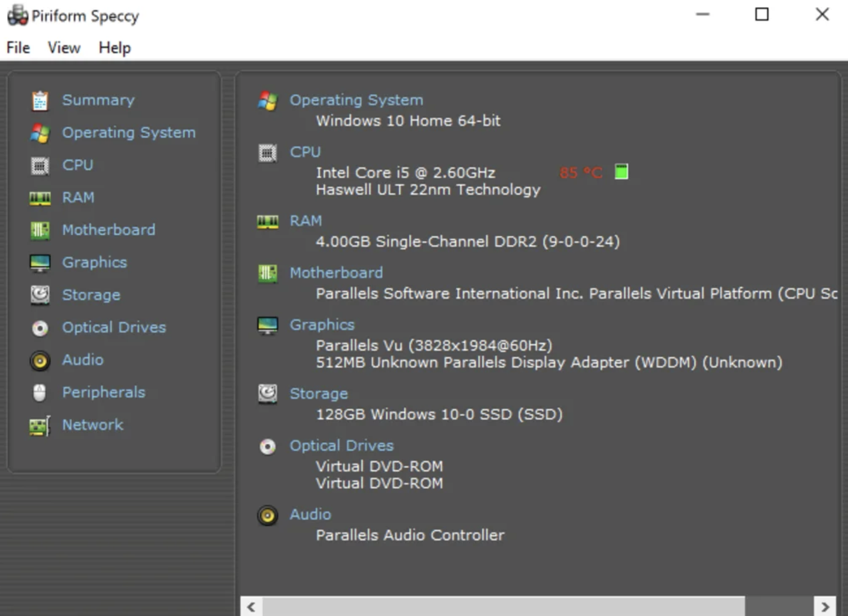Click the Motherboard icon in summary panel
This screenshot has height=616, width=848.
[268, 273]
